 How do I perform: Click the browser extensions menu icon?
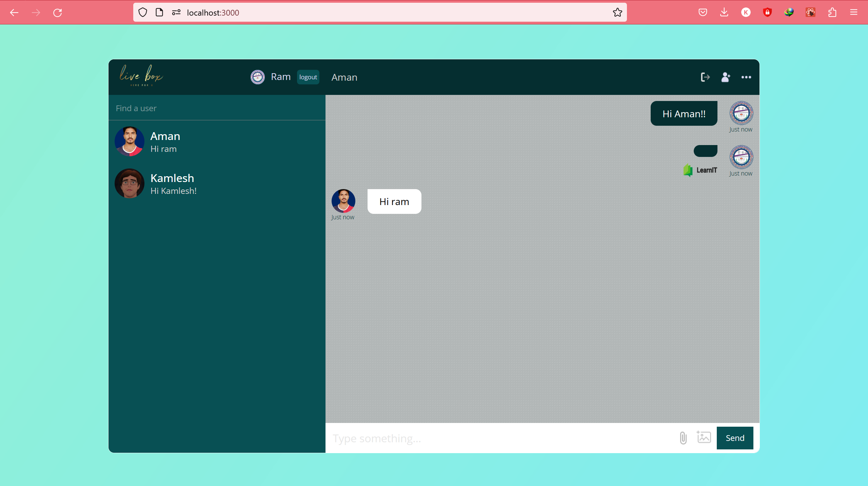(833, 12)
